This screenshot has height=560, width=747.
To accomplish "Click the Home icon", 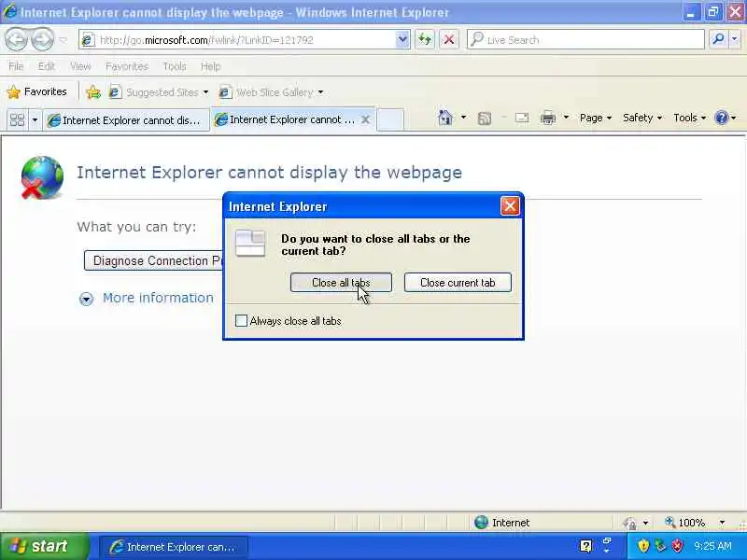I will point(445,118).
